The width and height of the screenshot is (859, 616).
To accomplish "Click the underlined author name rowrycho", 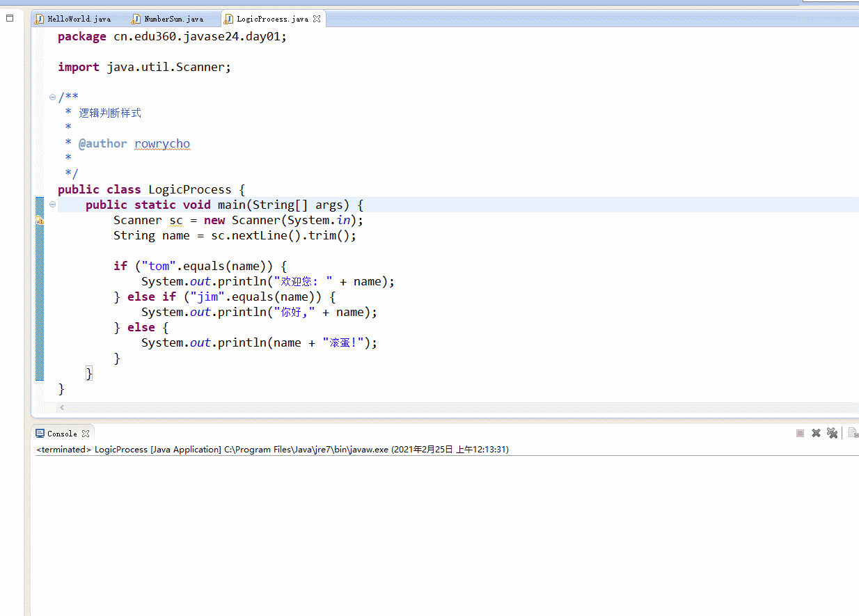I will tap(161, 144).
